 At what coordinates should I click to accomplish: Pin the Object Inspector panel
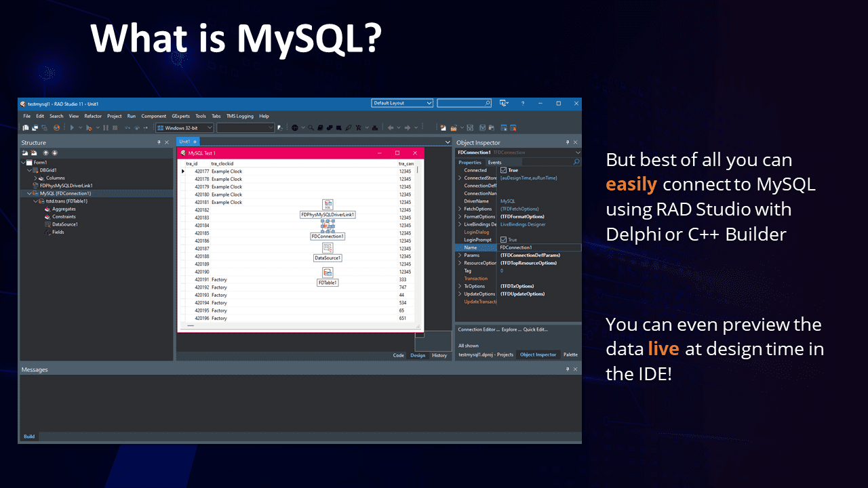568,142
